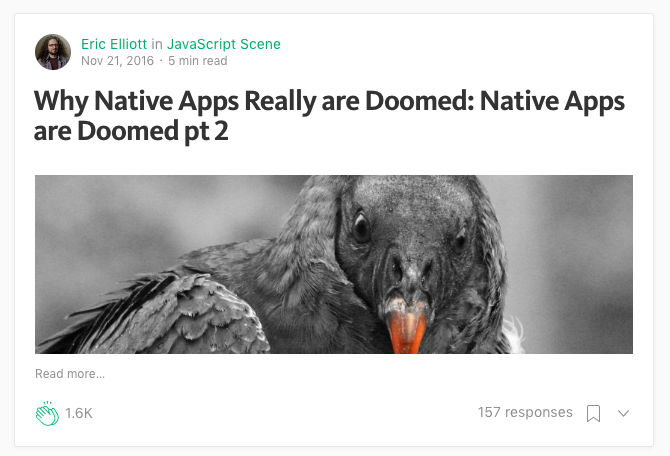
Task: Click the green clapping hands icon
Action: [x=47, y=413]
